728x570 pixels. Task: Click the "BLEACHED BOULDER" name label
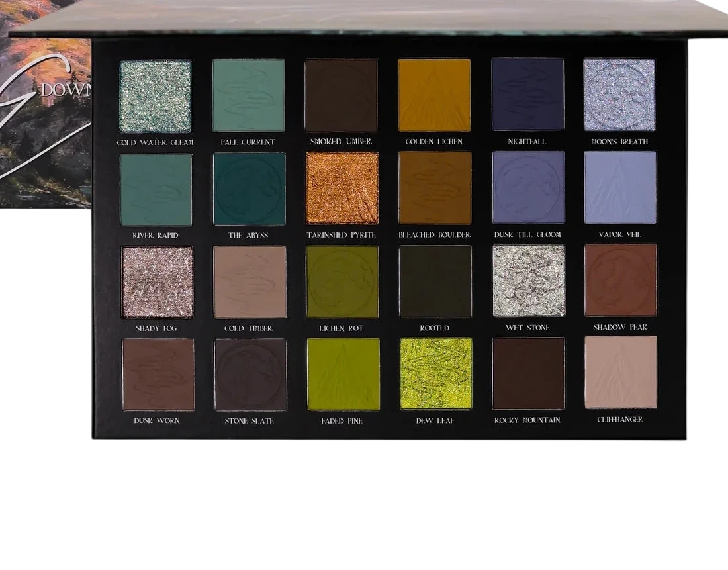435,234
